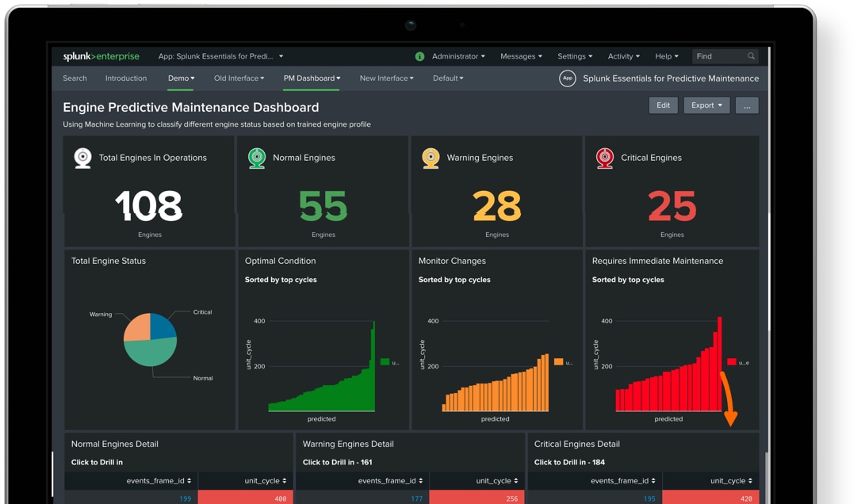Click Splunk Essentials for Predictive Maintenance title
The image size is (865, 504).
[x=671, y=78]
